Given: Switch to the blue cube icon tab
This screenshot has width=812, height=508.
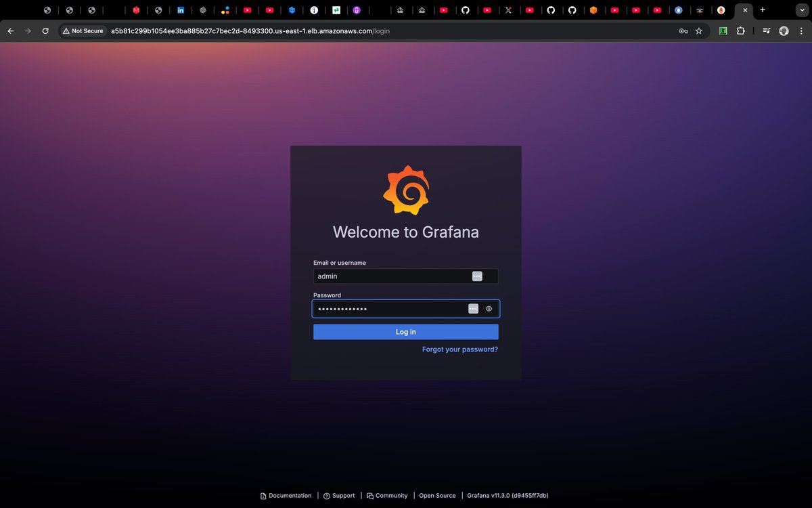Looking at the screenshot, I should [x=292, y=10].
